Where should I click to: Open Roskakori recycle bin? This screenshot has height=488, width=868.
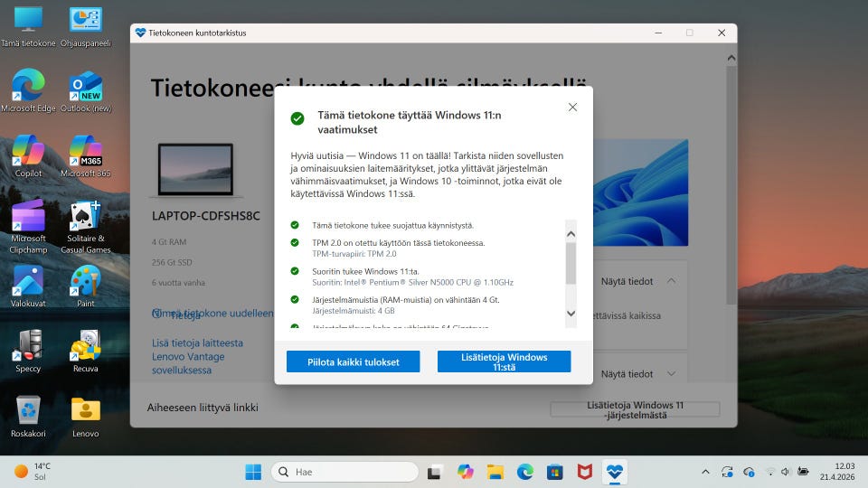tap(28, 417)
